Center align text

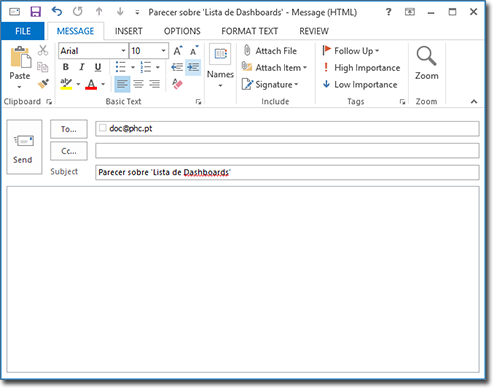(x=138, y=84)
